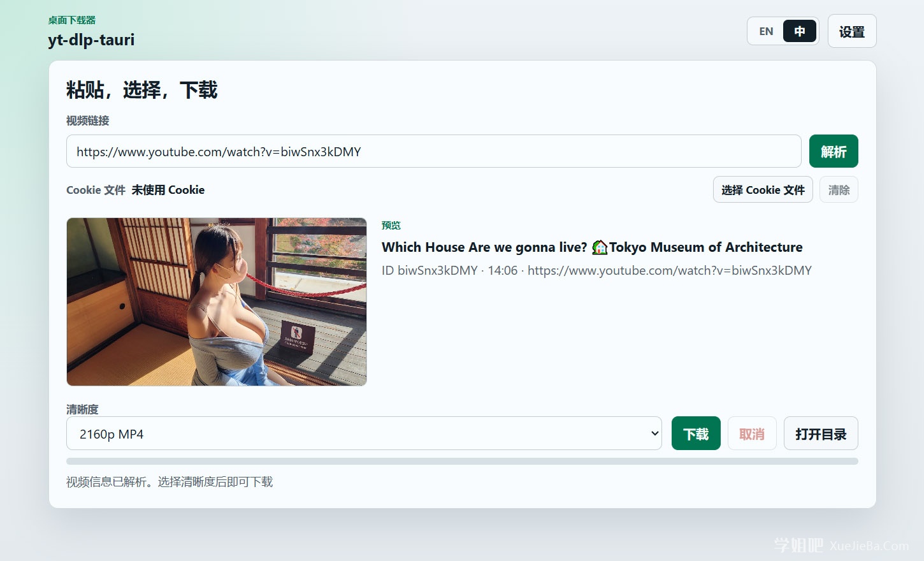Click the 预览 preview label

point(391,225)
